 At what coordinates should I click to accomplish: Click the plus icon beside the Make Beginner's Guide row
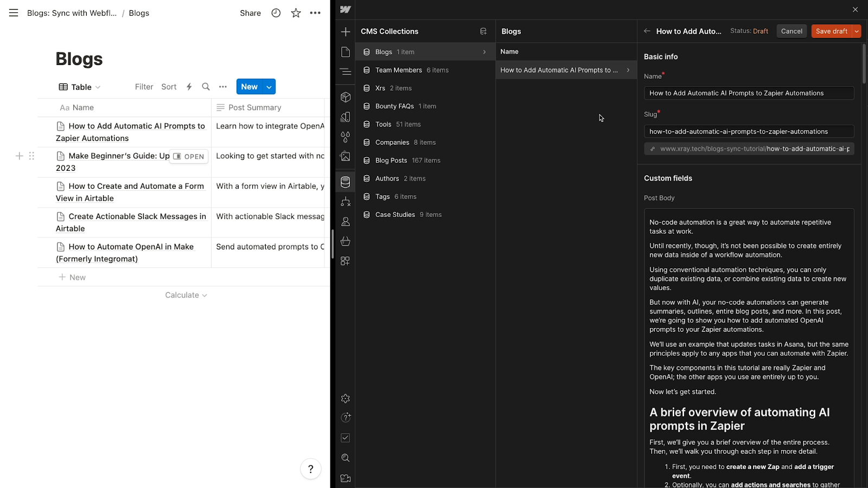19,156
